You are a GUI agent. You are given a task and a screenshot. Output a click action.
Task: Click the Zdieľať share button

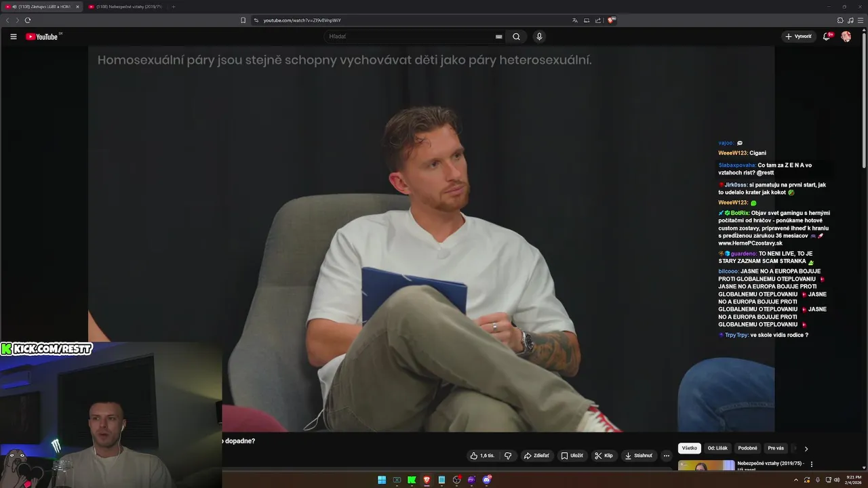(536, 455)
